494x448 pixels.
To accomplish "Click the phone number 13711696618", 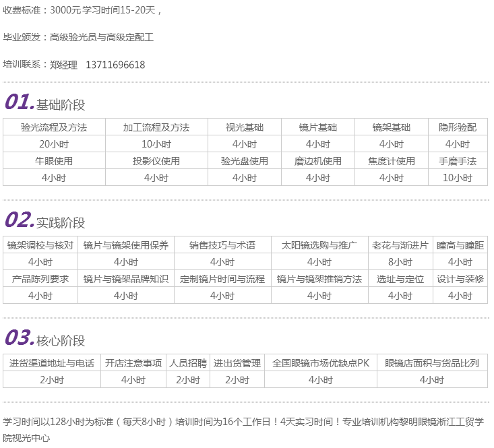I will (115, 65).
